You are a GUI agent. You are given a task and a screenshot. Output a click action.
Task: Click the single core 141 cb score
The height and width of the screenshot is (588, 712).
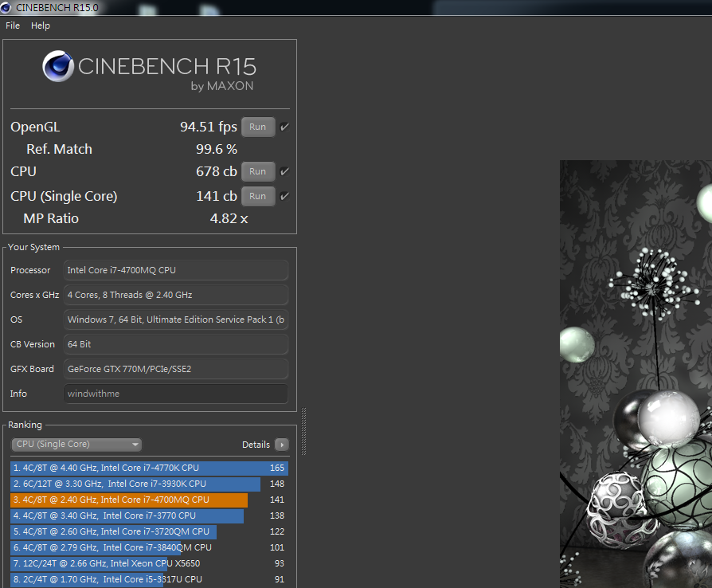(217, 196)
